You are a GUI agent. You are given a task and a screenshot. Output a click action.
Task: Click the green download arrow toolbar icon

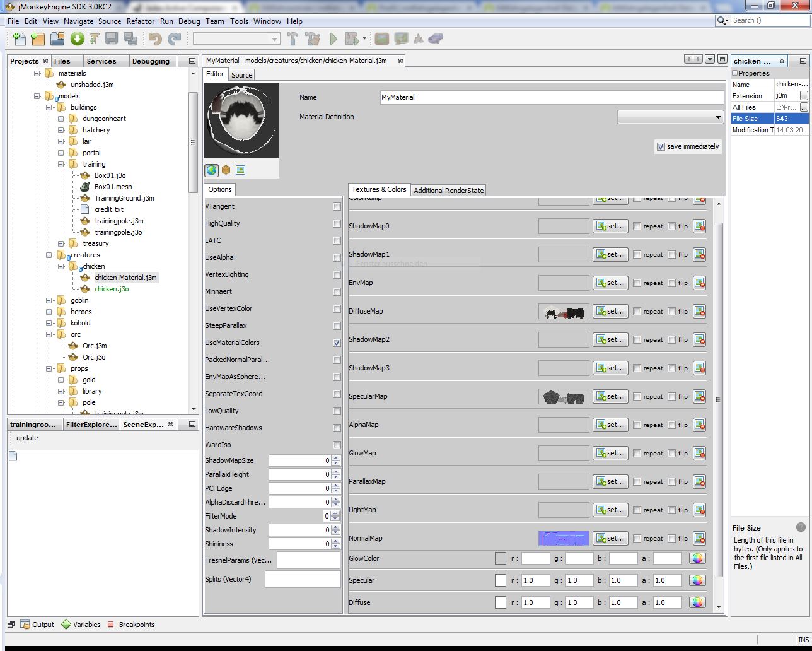[x=77, y=39]
